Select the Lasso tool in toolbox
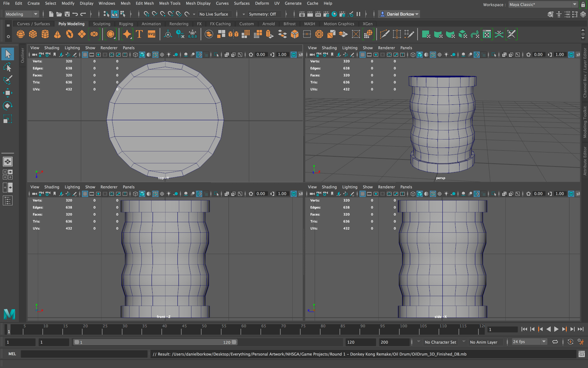 click(8, 67)
